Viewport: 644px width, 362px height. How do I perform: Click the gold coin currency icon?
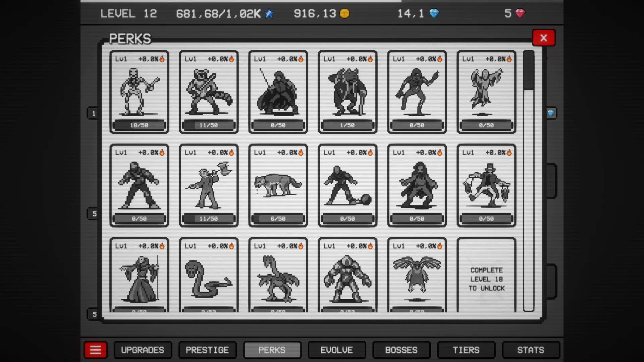point(344,13)
